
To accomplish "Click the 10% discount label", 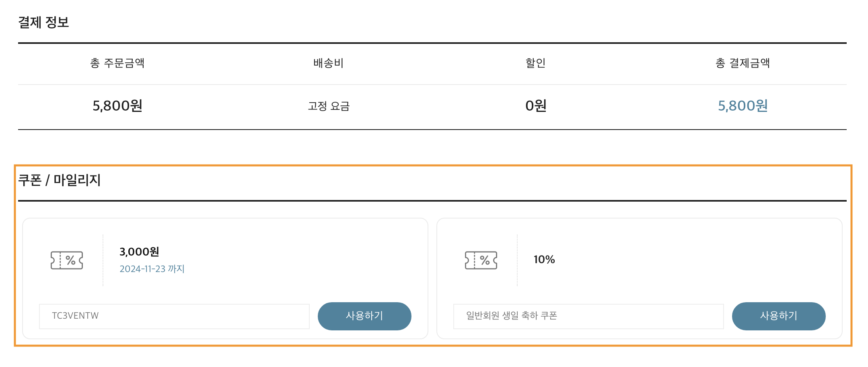I will [544, 260].
